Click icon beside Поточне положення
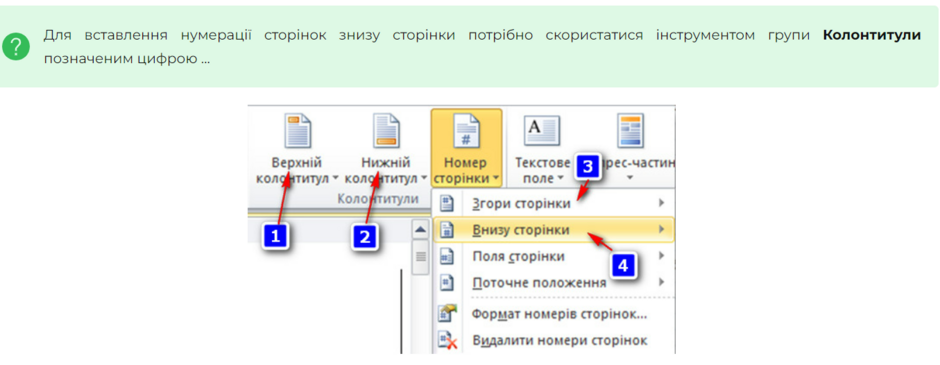Viewport: 940px width, 365px height. tap(447, 282)
